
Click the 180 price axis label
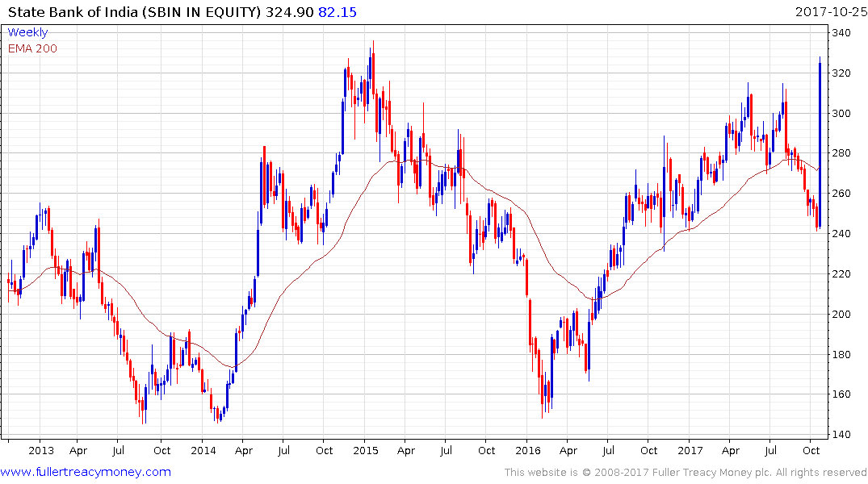[841, 355]
